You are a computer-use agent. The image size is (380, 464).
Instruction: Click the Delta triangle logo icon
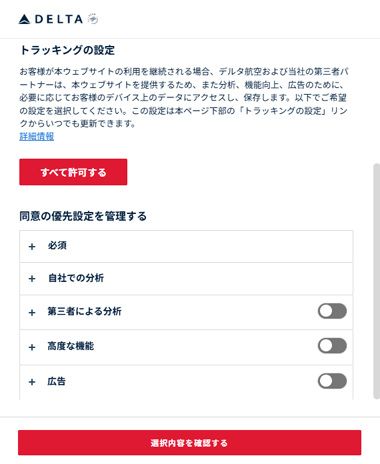24,19
